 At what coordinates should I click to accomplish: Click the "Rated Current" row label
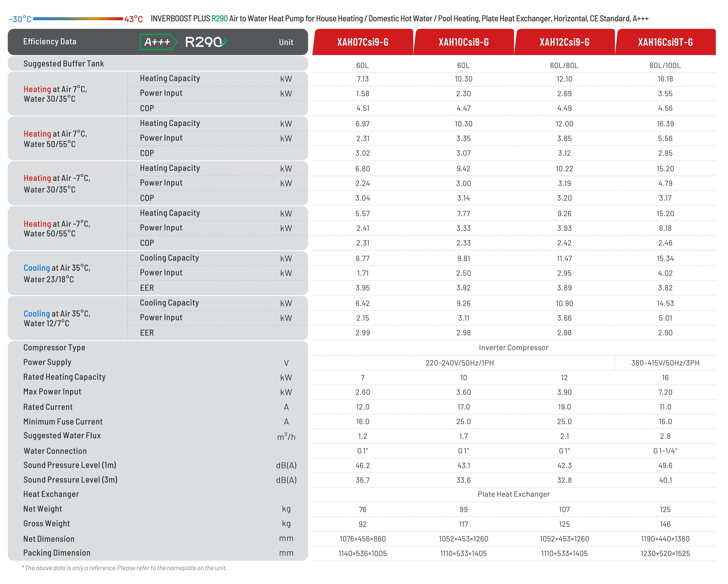48,407
